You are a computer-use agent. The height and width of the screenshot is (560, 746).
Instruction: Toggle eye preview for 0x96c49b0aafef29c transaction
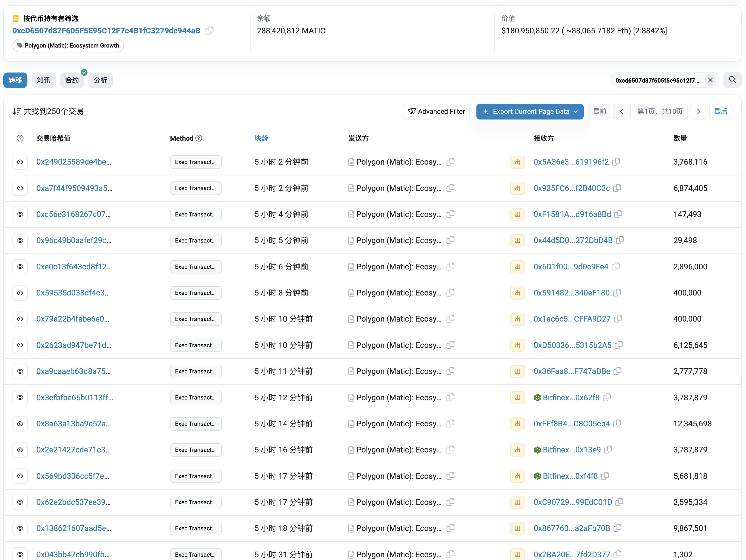[20, 241]
